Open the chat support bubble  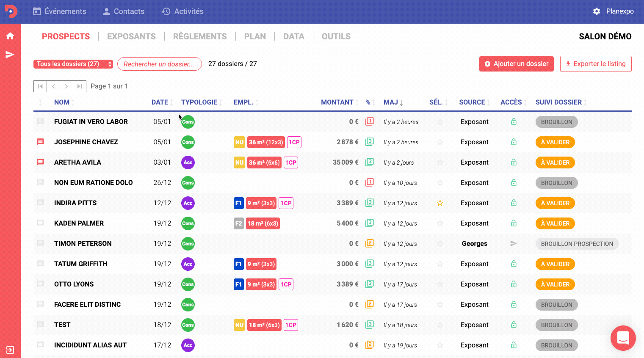623,338
